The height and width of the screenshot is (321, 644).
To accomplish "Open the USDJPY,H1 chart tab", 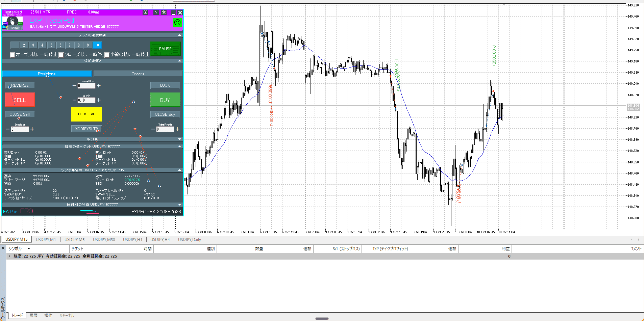I will 132,240.
